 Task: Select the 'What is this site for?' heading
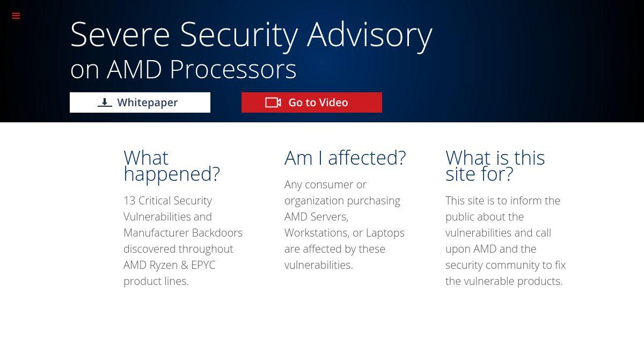pos(495,166)
